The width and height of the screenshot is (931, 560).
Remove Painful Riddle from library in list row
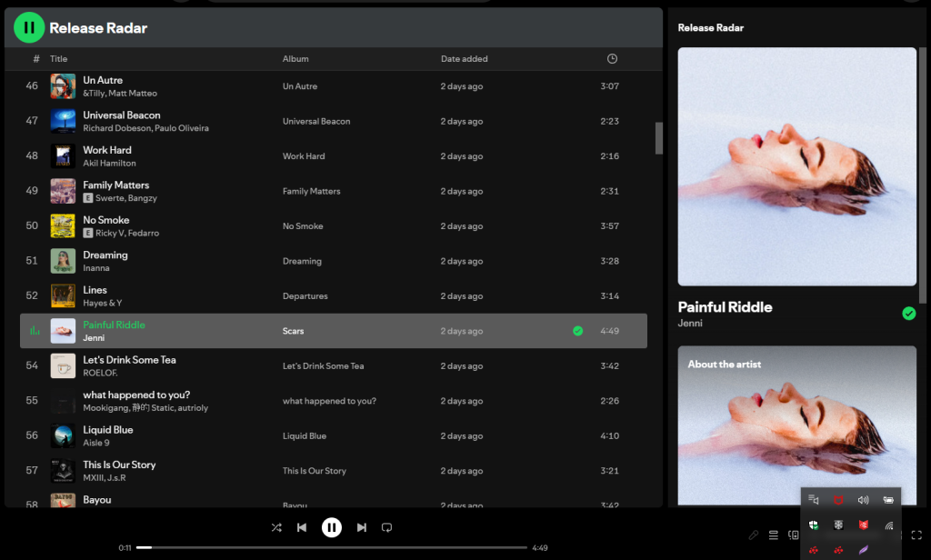(x=577, y=331)
